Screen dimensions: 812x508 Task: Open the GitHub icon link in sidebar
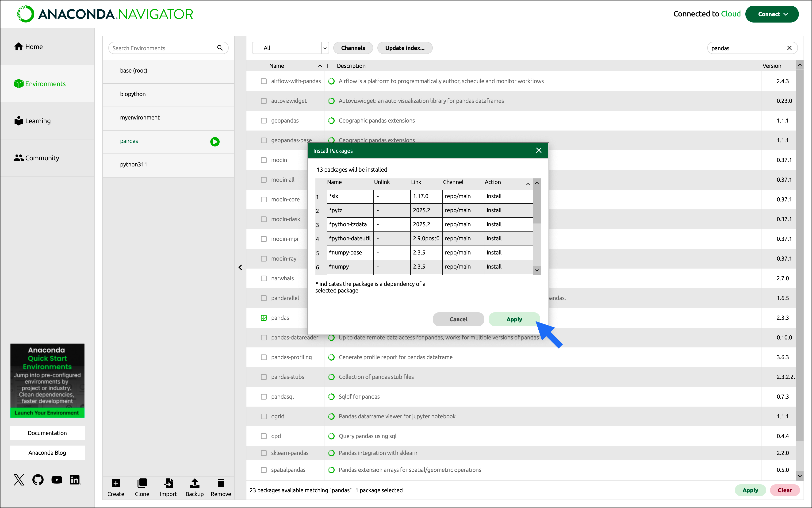coord(38,479)
